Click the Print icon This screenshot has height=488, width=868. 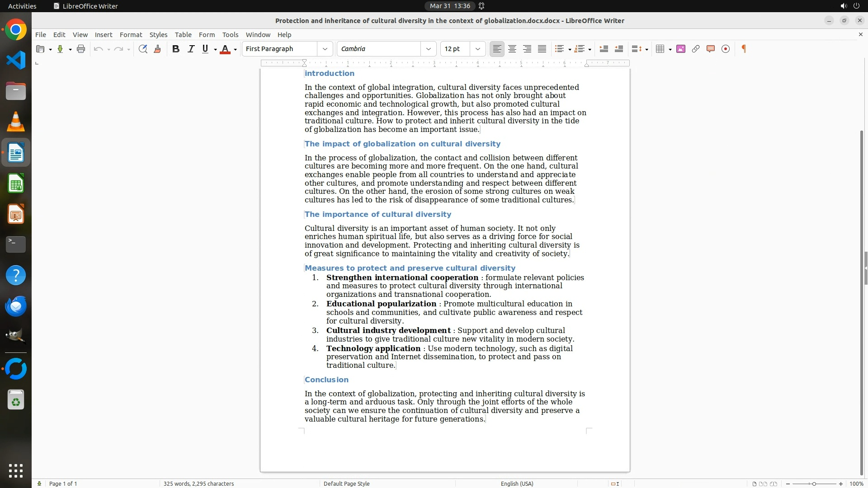click(x=81, y=49)
